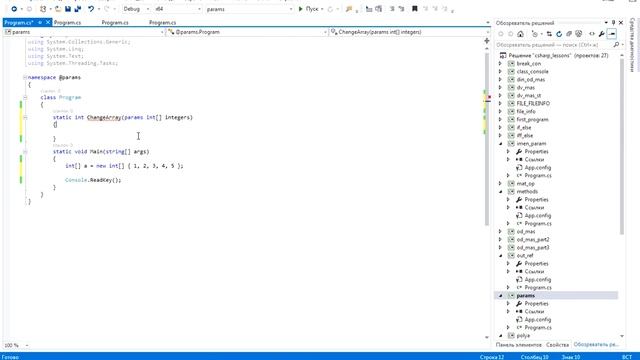This screenshot has height=360, width=640.
Task: Close the active Program.cs* tab
Action: (48, 22)
